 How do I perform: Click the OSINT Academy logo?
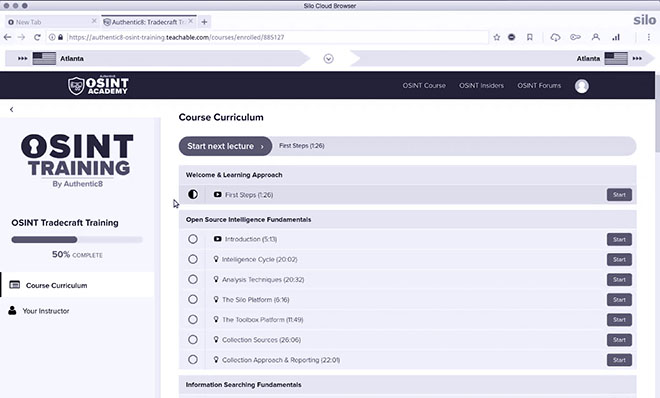tap(98, 85)
